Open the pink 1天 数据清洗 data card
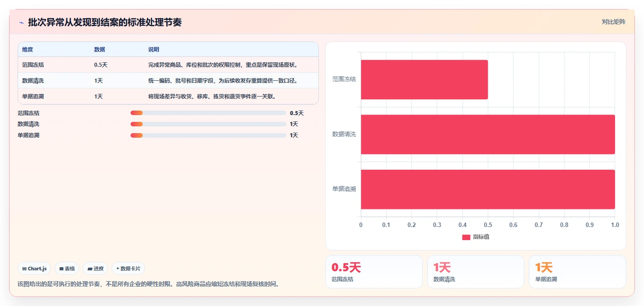 tap(476, 272)
